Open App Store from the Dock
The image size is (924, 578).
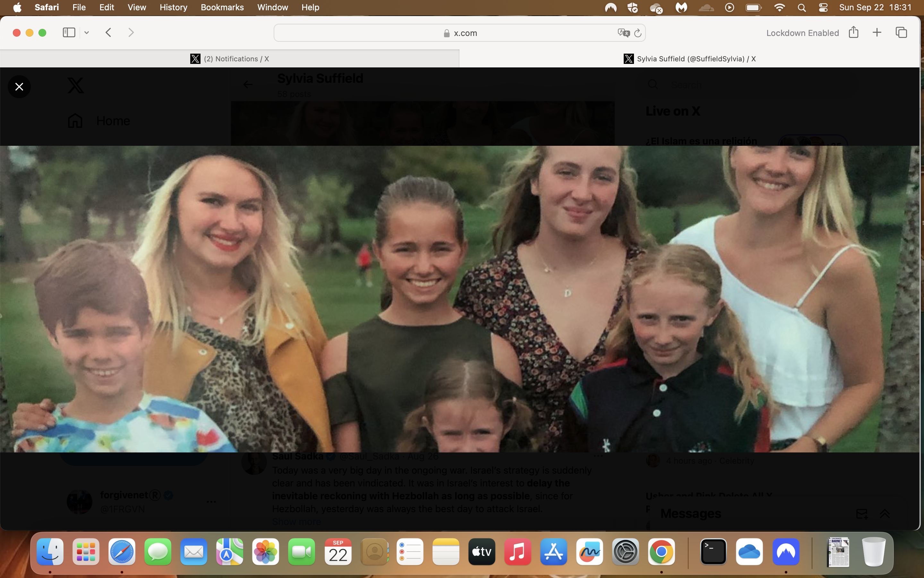(x=554, y=552)
